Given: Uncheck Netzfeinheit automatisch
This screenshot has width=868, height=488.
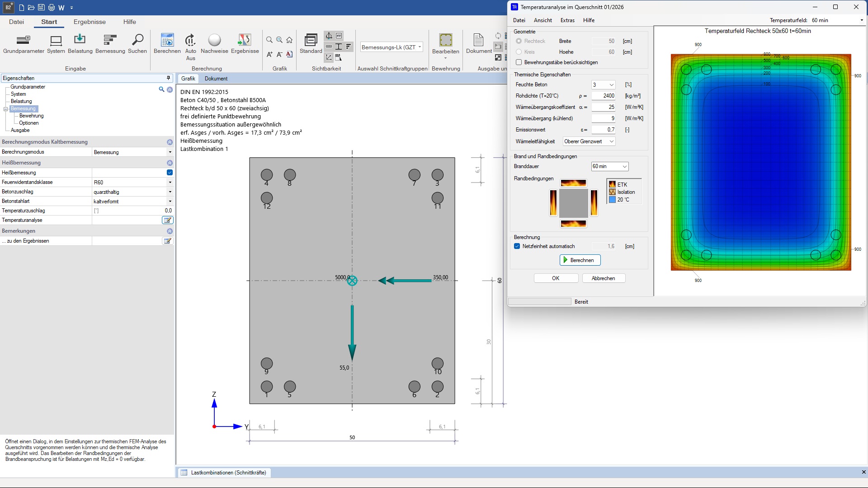Looking at the screenshot, I should click(517, 246).
